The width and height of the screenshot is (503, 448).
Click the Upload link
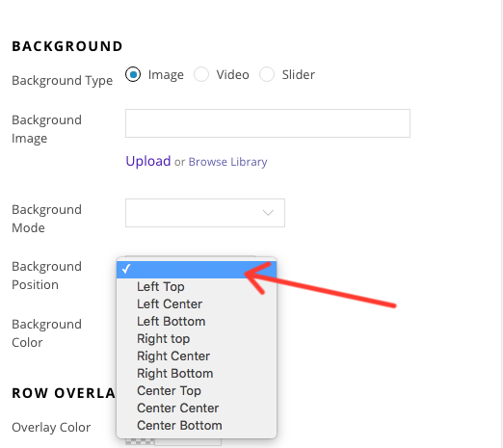click(148, 161)
